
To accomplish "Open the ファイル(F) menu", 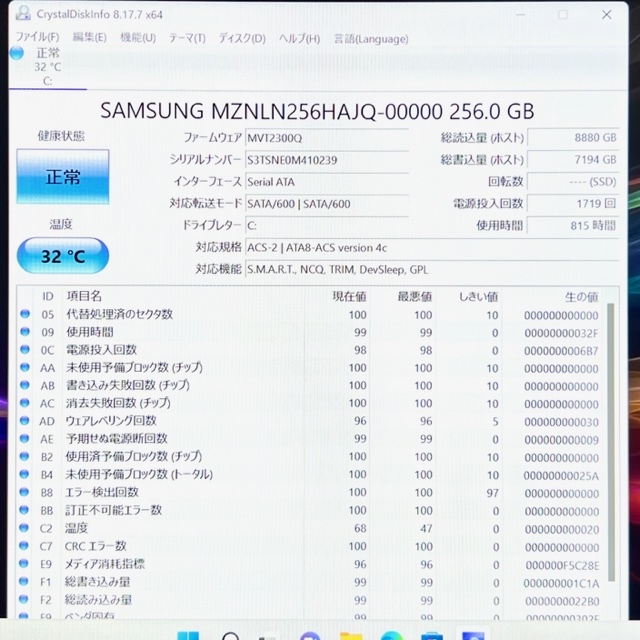I will pos(37,38).
